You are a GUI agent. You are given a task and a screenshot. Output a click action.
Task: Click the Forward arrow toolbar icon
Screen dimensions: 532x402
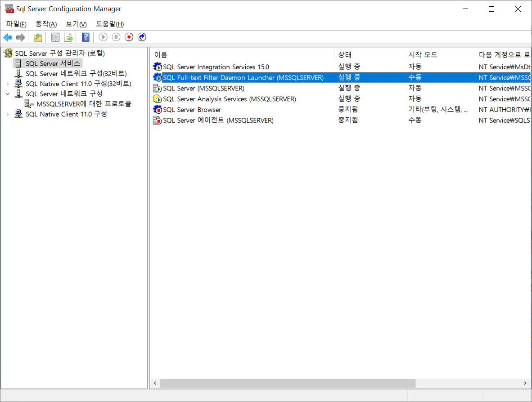21,37
